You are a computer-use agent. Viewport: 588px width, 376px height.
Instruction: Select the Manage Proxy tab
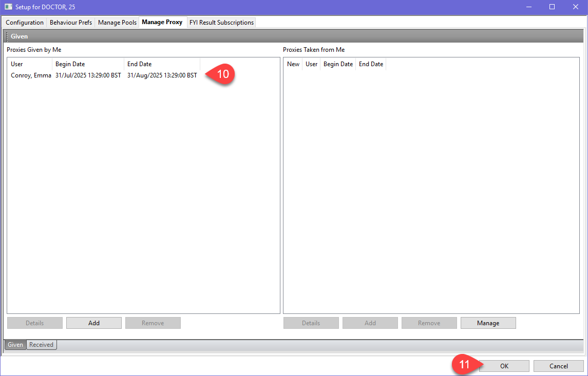click(x=162, y=22)
